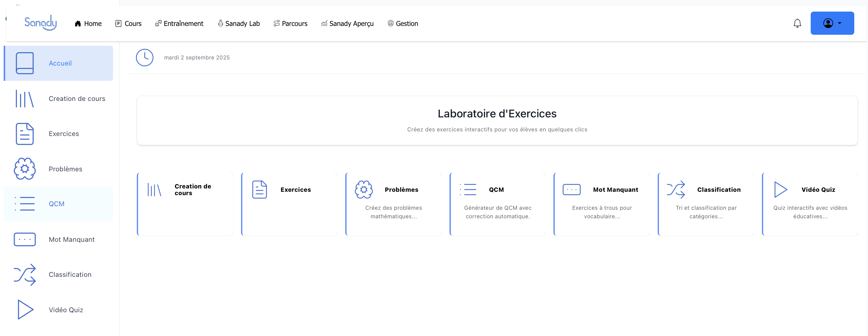Click the Sanady logo
This screenshot has width=868, height=336.
tap(41, 23)
